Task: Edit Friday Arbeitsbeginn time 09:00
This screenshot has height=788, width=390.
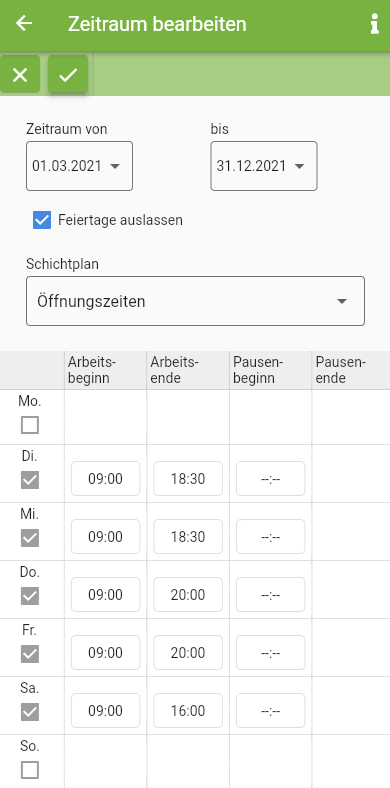Action: (106, 652)
